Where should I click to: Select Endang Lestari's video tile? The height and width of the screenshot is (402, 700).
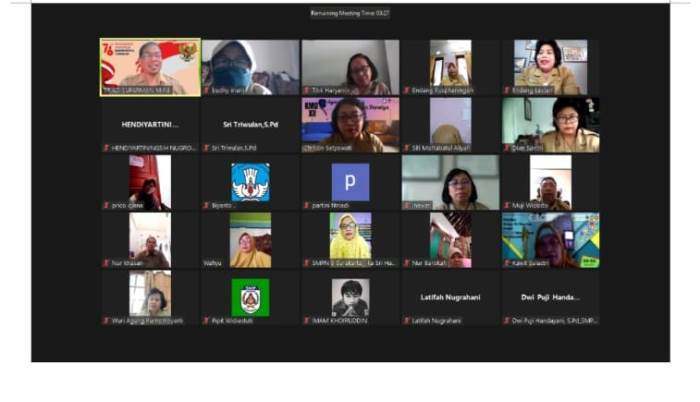[550, 66]
